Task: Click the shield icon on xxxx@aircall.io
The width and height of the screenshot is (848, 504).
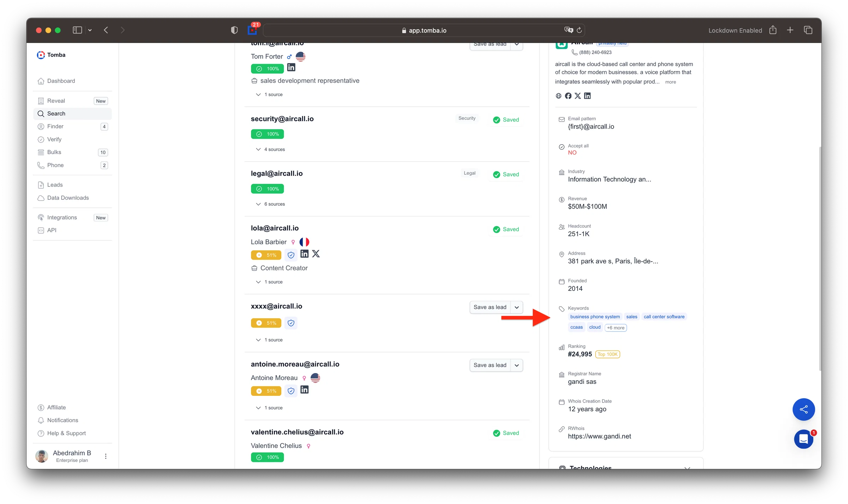Action: point(291,323)
